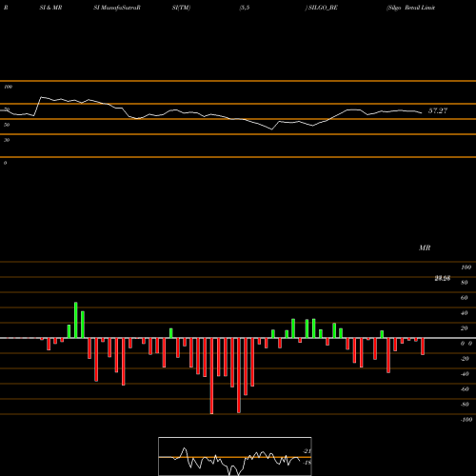Click the 'Silgo Retail Limit' company name
The image size is (476, 476).
tap(410, 8)
